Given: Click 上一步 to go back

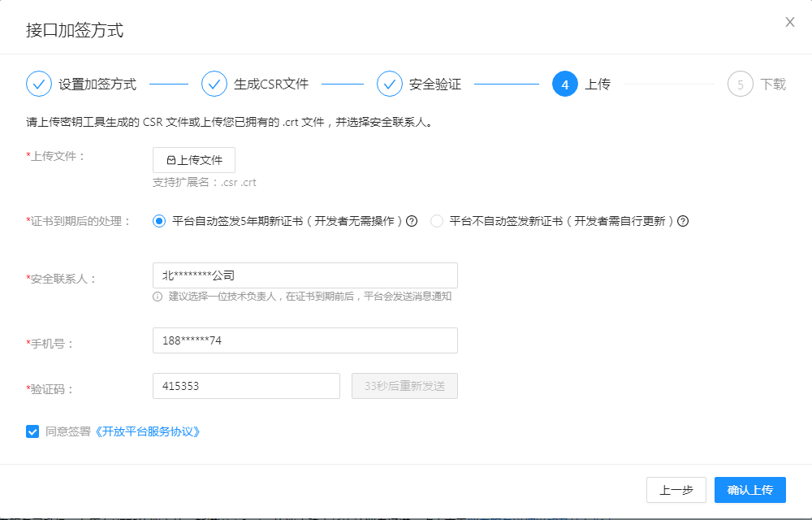Looking at the screenshot, I should click(x=676, y=490).
